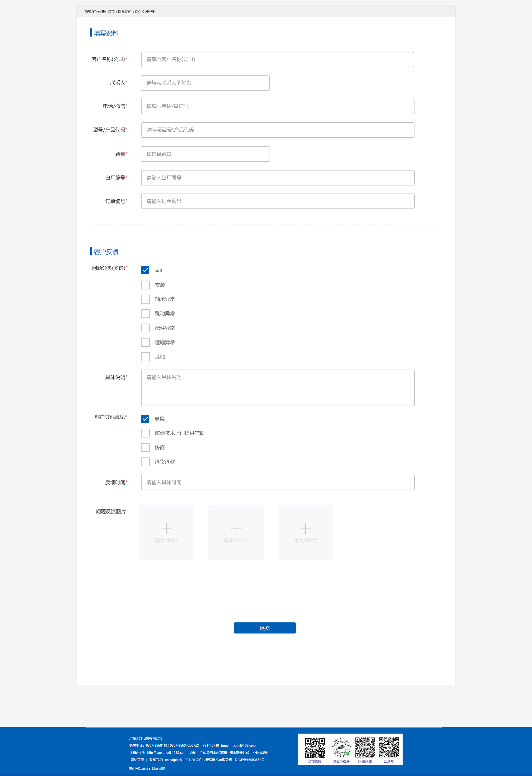532x776 pixels.
Task: Go to 首页 in the breadcrumb
Action: [x=111, y=12]
